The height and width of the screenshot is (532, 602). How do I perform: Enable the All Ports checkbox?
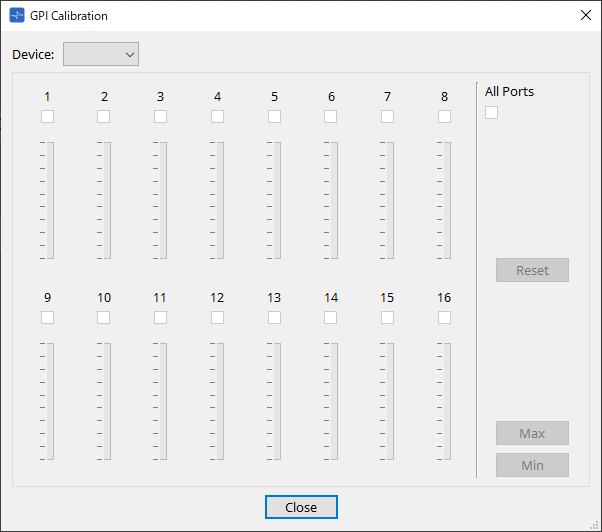[491, 112]
